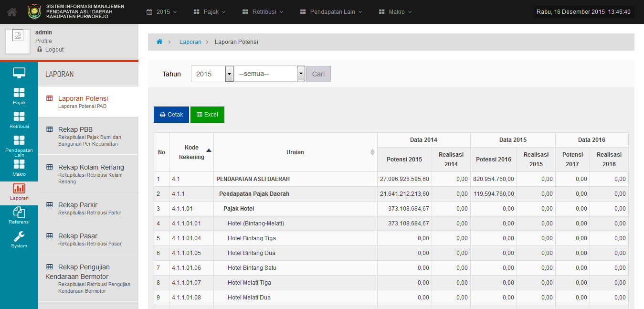Click table icon beside Laporan Potensi

coord(50,98)
